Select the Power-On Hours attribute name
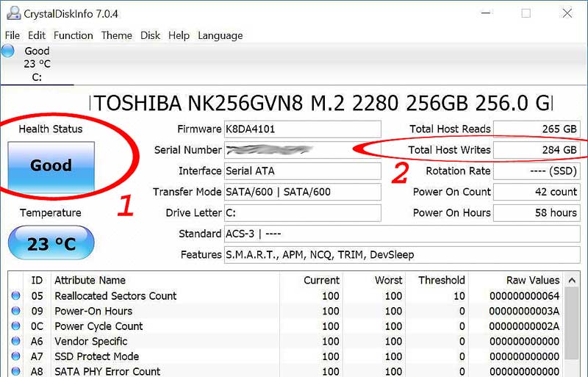This screenshot has width=588, height=377. [x=93, y=311]
